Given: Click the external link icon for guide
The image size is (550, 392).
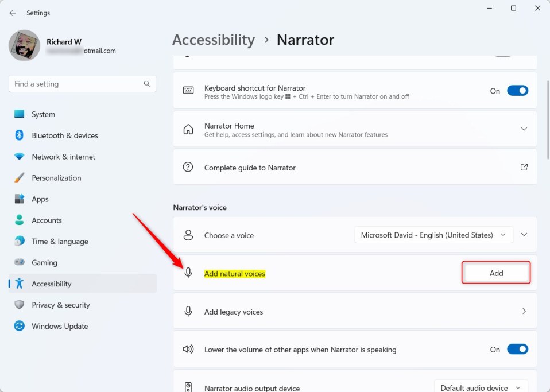Looking at the screenshot, I should (524, 167).
